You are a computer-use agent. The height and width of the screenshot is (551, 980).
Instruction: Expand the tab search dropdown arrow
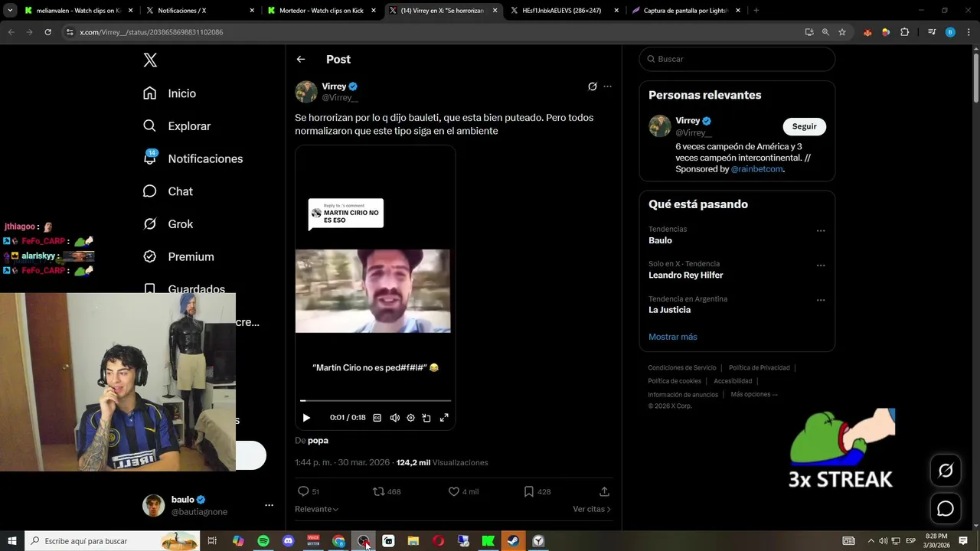point(10,11)
